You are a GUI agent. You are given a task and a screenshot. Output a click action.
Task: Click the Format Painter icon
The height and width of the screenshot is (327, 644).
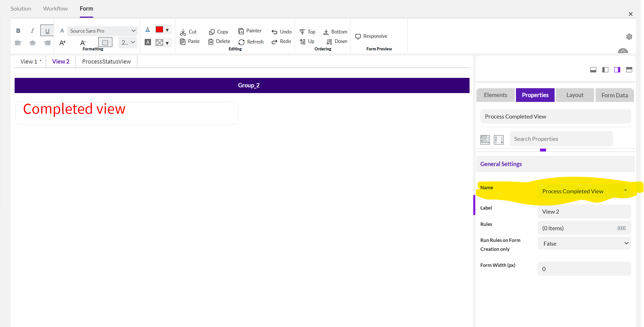pyautogui.click(x=241, y=31)
